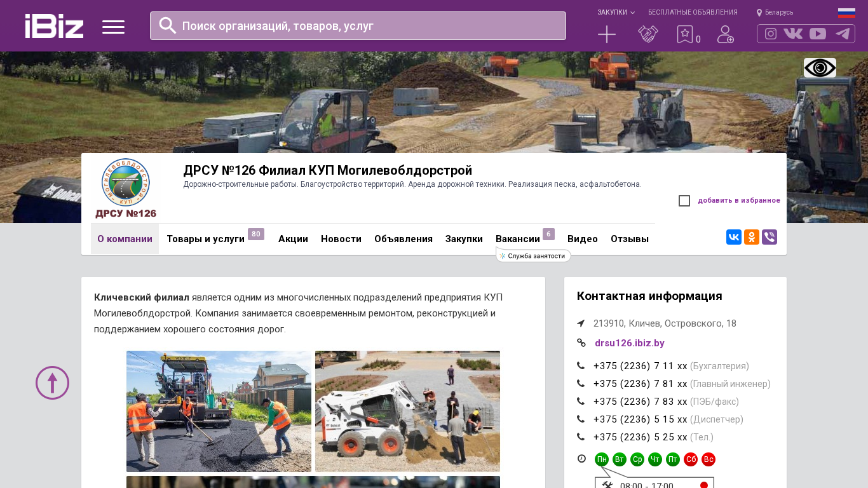Select Friday (Пт) day circle
868x488 pixels.
pyautogui.click(x=673, y=459)
